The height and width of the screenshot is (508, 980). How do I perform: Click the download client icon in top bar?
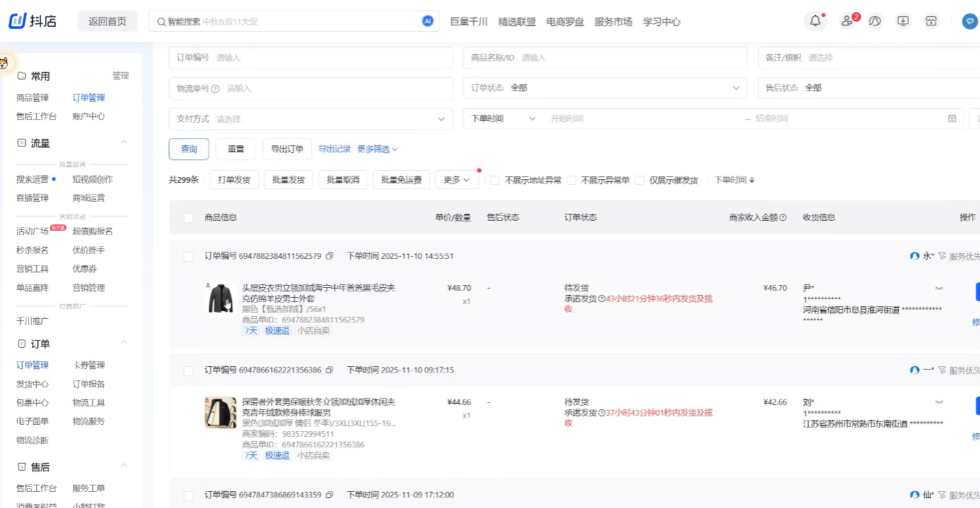coord(902,21)
